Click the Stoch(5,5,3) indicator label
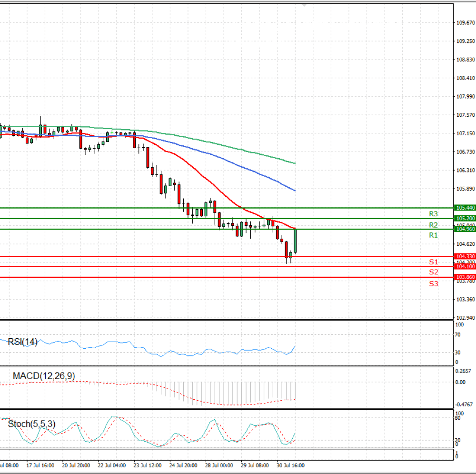The width and height of the screenshot is (476, 474). [31, 424]
